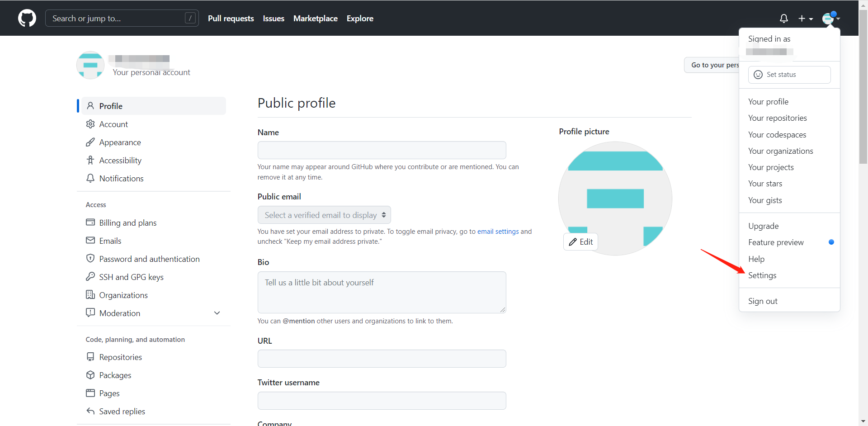Click the scrollbar down arrow
The width and height of the screenshot is (868, 426).
tap(863, 421)
